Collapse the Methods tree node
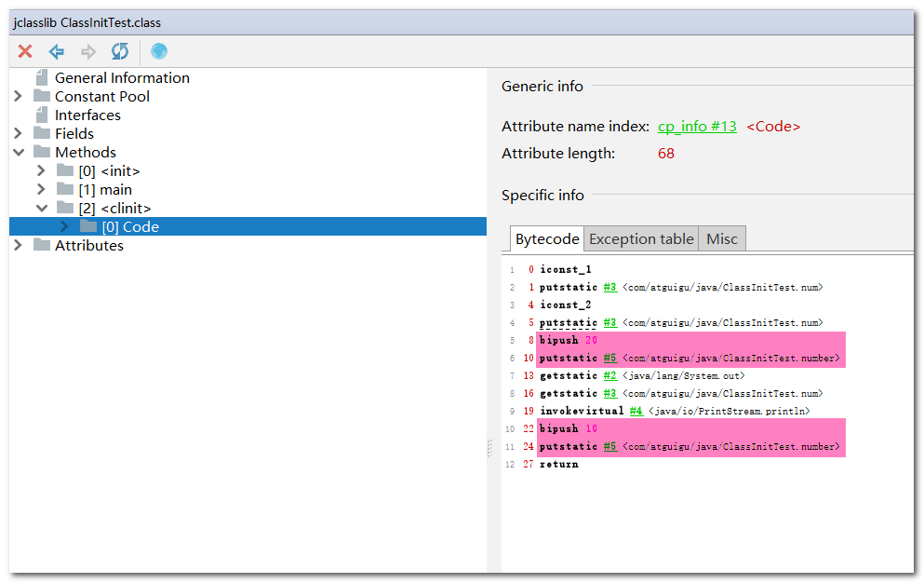 tap(18, 153)
